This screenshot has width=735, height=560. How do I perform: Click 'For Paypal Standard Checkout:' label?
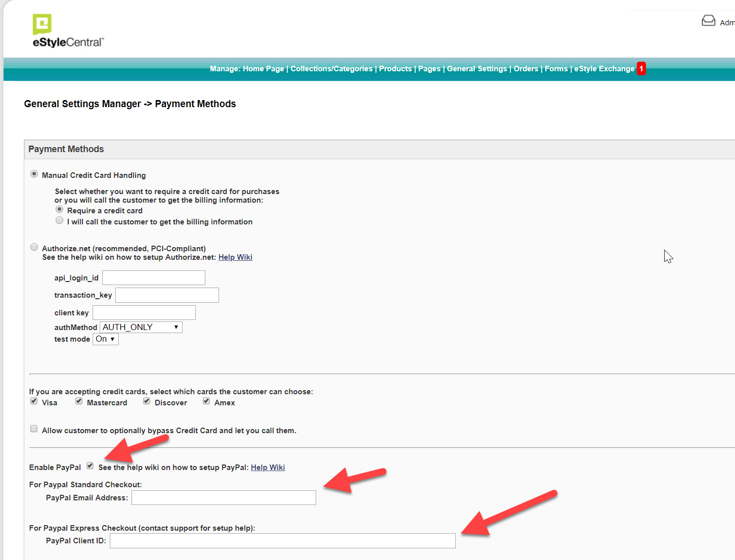(x=85, y=485)
